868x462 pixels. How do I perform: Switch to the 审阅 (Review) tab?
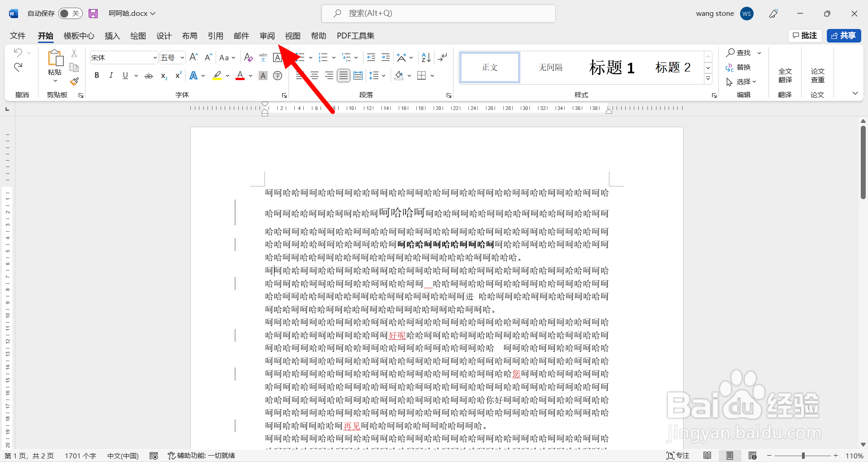coord(267,36)
